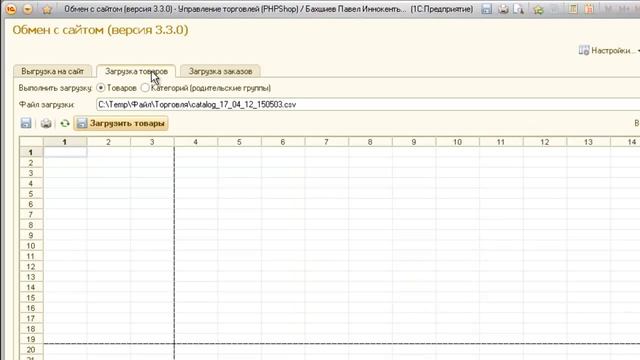The height and width of the screenshot is (360, 640).
Task: Open the 1C main menu logo
Action: (11, 9)
